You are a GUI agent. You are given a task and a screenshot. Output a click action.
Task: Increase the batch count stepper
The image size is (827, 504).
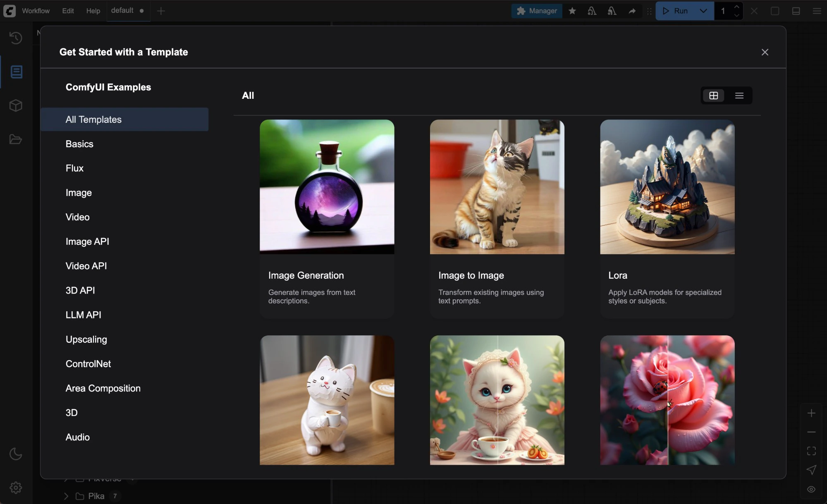point(736,7)
